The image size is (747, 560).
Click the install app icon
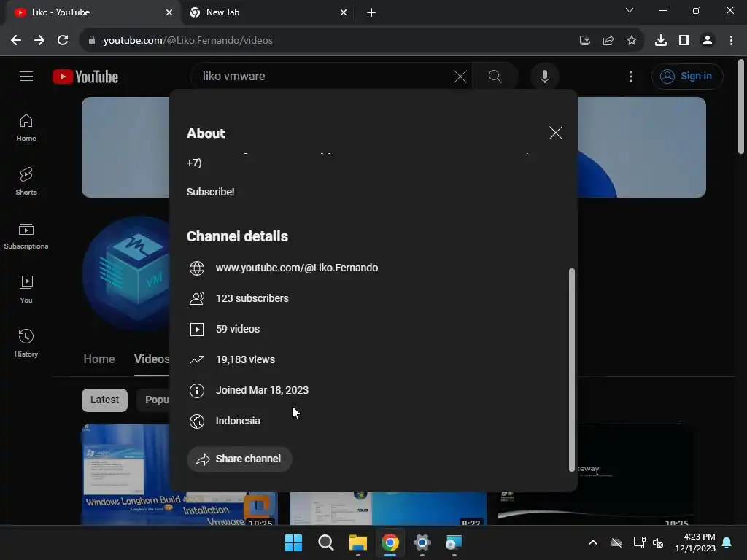pos(584,41)
